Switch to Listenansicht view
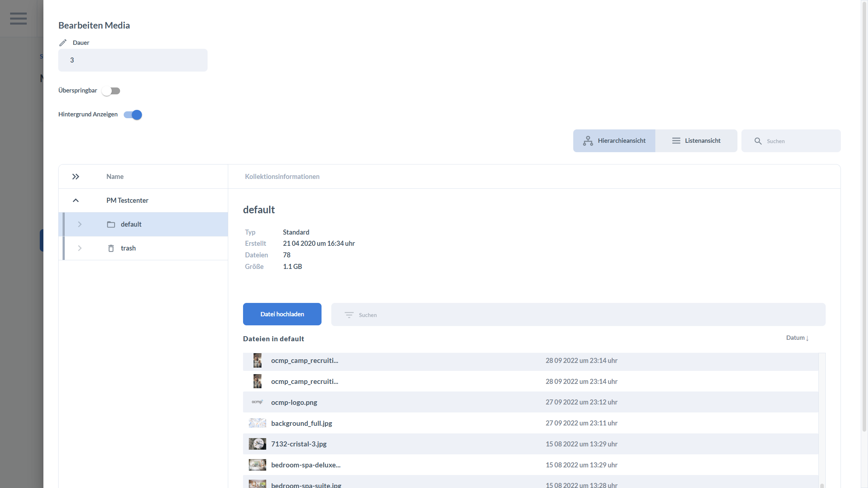Viewport: 868px width, 488px height. 696,141
